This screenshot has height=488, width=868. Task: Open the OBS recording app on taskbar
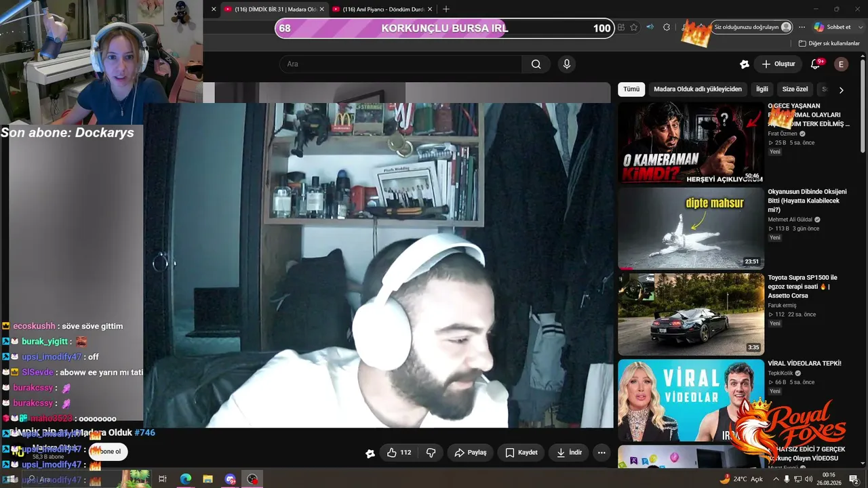tap(253, 479)
